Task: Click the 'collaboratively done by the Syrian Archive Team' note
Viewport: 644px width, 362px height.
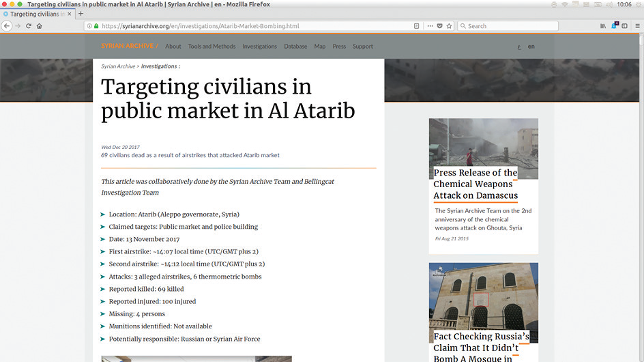Action: (217, 187)
